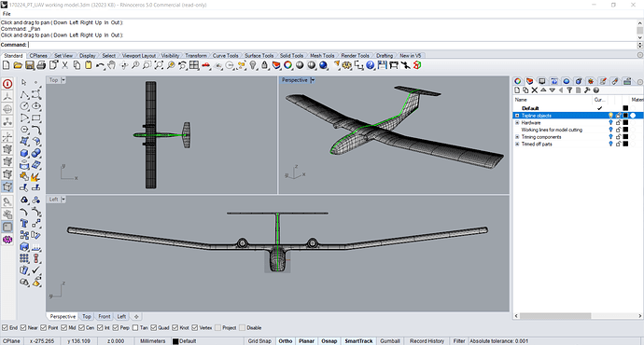Open the Help question mark icon

point(371,65)
